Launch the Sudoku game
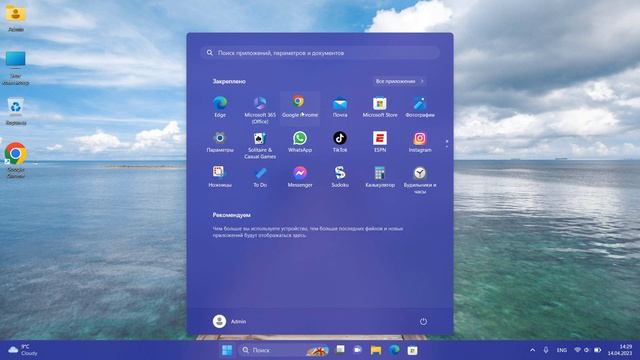The width and height of the screenshot is (640, 360). (x=340, y=177)
